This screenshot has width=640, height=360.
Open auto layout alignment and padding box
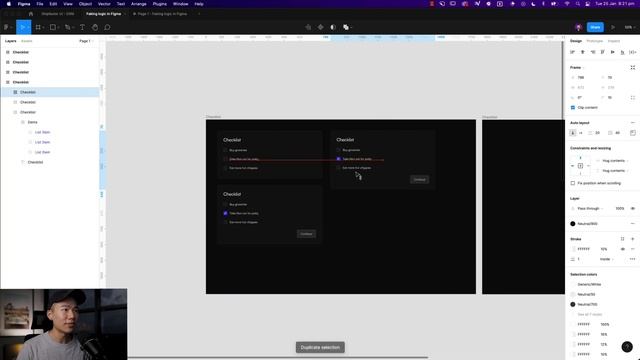pos(633,133)
